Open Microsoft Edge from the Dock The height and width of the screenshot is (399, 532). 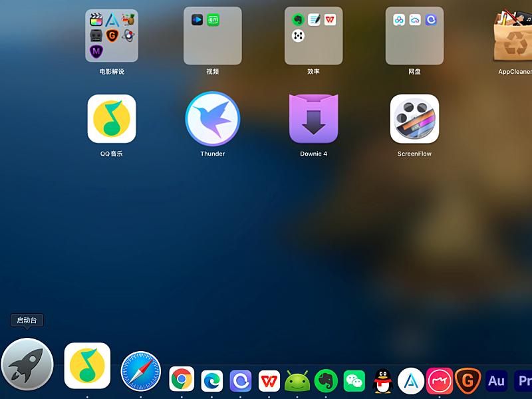tap(211, 380)
